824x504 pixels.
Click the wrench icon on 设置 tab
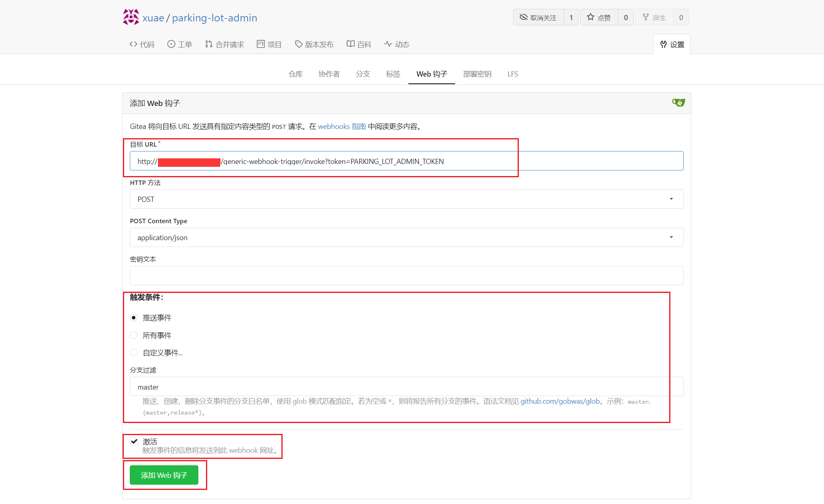(664, 44)
